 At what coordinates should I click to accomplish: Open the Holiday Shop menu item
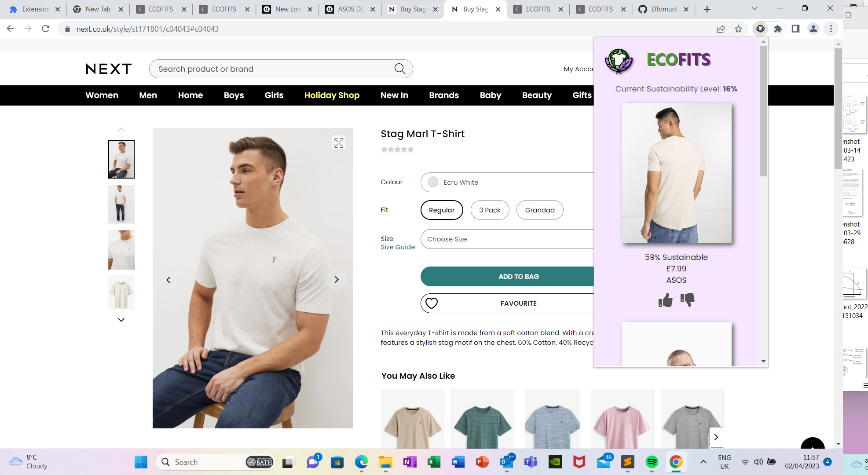click(x=332, y=95)
